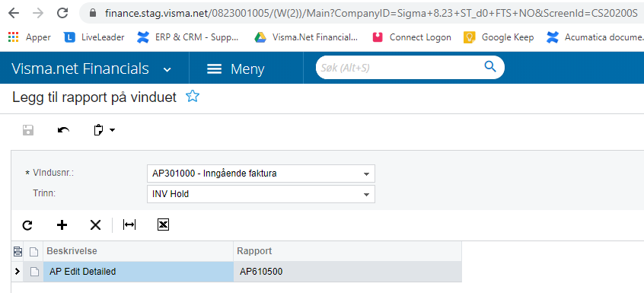This screenshot has width=644, height=293.
Task: Delete row with the X icon
Action: pyautogui.click(x=95, y=225)
